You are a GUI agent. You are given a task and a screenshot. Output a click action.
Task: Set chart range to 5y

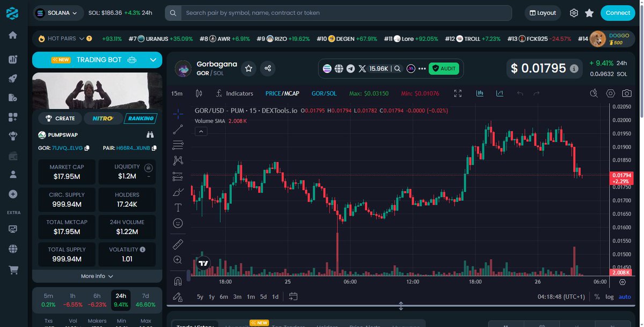coord(200,296)
